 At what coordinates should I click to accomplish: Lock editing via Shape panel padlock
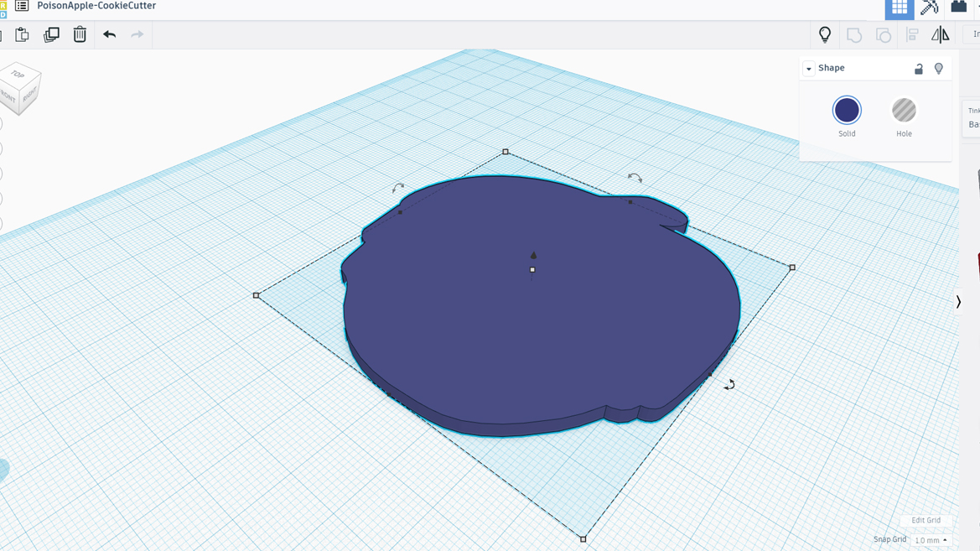[x=918, y=68]
